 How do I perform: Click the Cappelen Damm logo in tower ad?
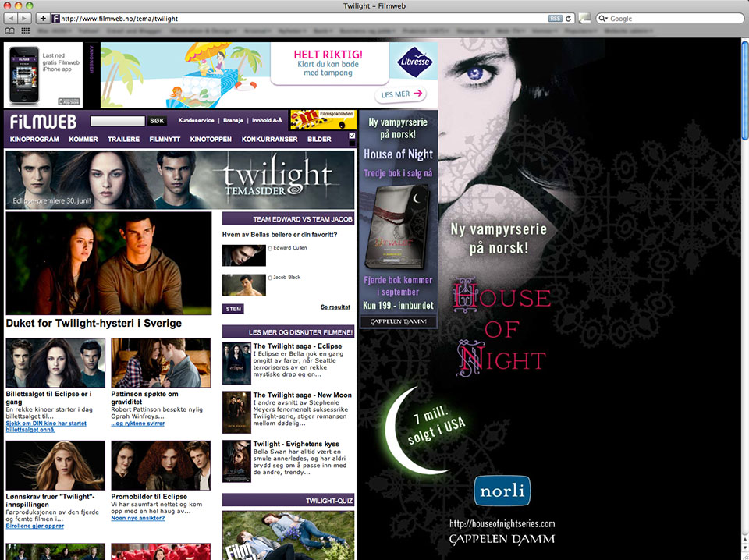click(x=399, y=321)
